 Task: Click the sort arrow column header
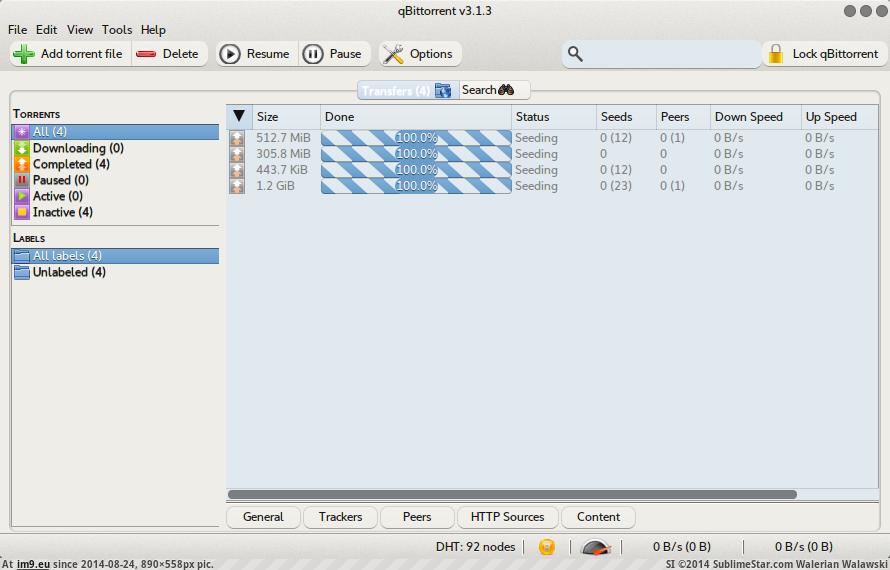(x=239, y=116)
